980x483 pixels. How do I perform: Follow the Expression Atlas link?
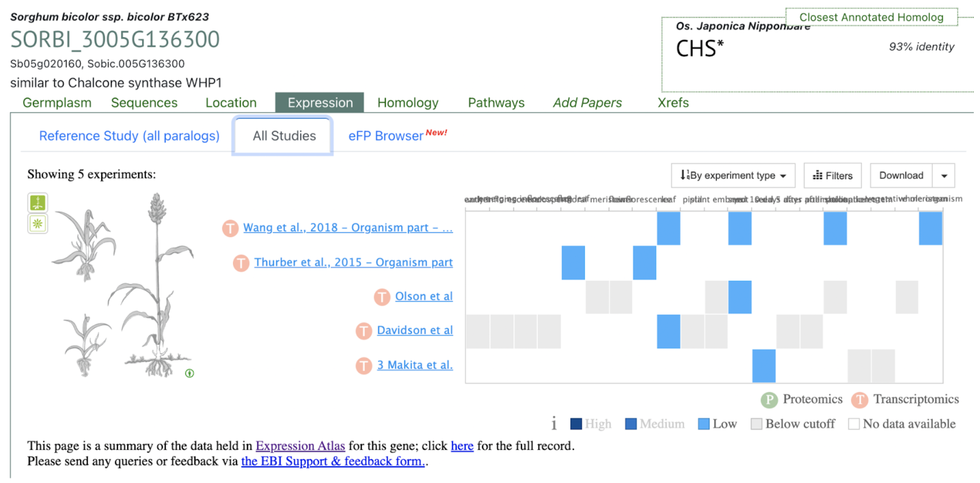[300, 446]
